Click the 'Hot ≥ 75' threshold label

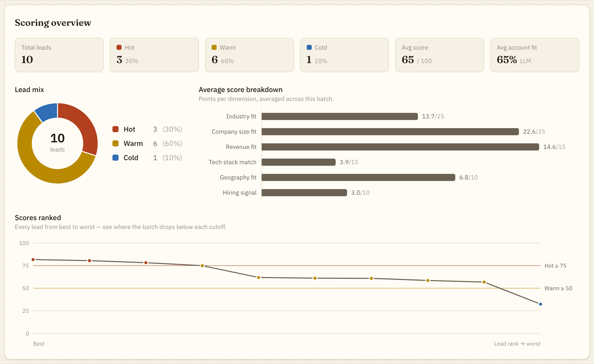(x=555, y=266)
